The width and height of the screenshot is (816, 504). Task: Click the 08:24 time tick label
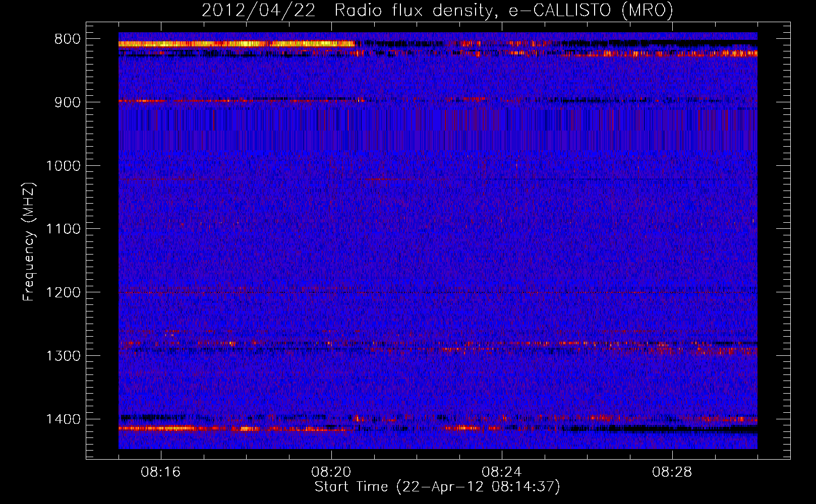502,472
